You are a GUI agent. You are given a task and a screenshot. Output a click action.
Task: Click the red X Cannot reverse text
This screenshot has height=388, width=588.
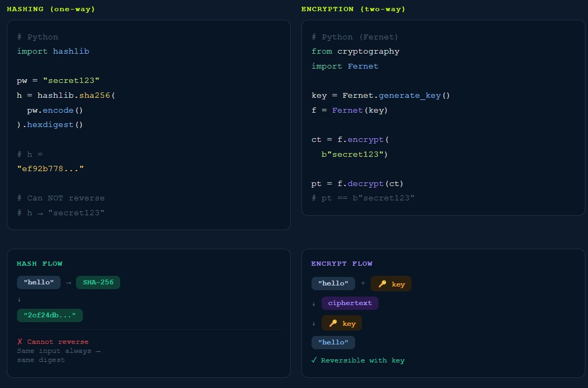(x=53, y=342)
